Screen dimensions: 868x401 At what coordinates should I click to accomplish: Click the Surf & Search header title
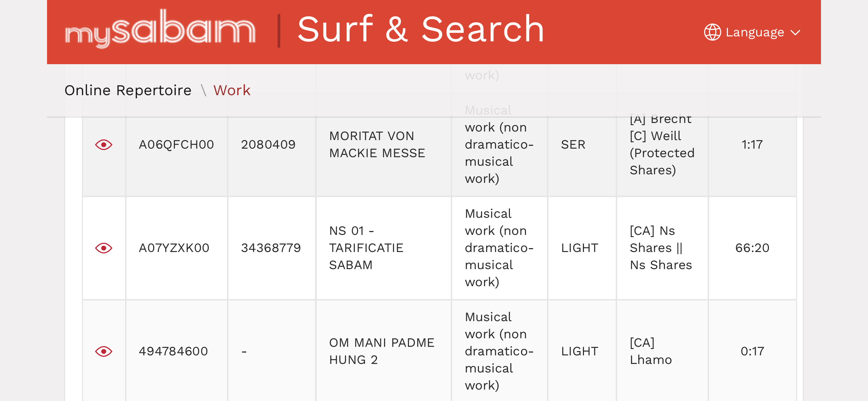pos(420,29)
